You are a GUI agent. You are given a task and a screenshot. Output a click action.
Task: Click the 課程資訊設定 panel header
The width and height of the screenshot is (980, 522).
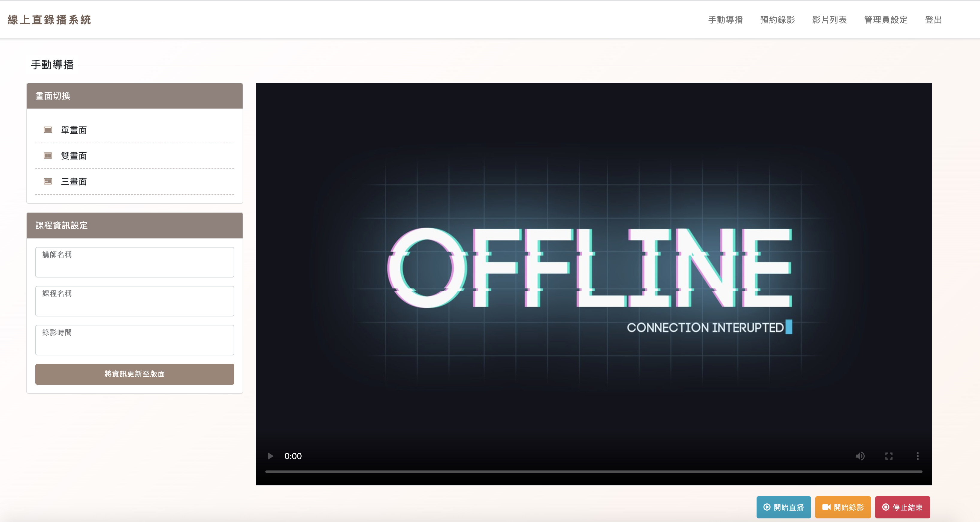(135, 225)
